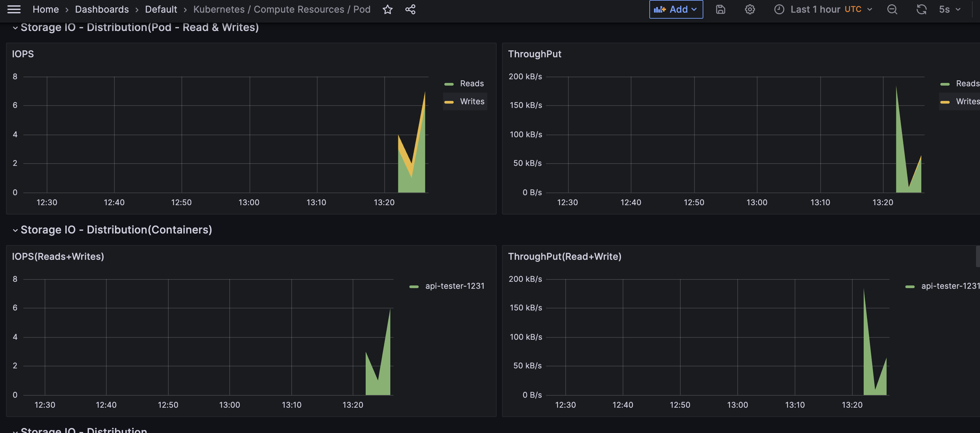
Task: Open the 5s refresh interval dropdown
Action: [x=950, y=9]
